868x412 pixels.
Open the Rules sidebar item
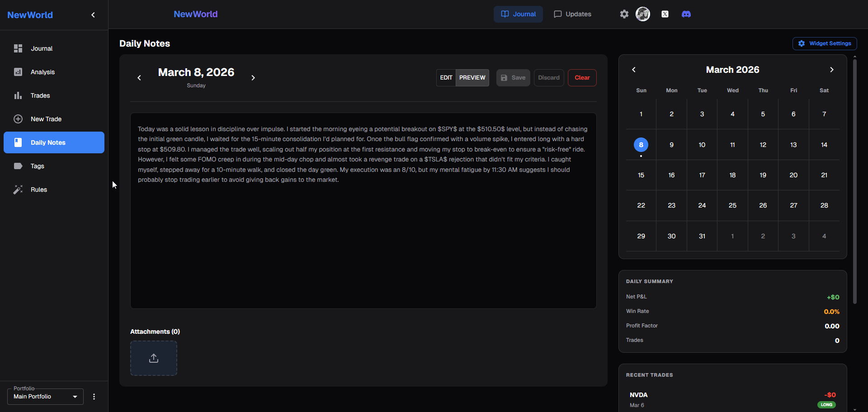pyautogui.click(x=39, y=189)
